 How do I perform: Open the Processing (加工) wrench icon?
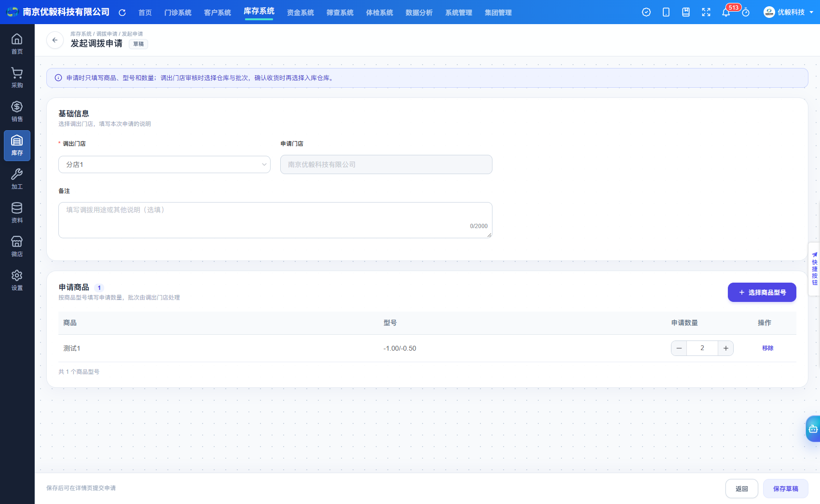click(x=17, y=179)
